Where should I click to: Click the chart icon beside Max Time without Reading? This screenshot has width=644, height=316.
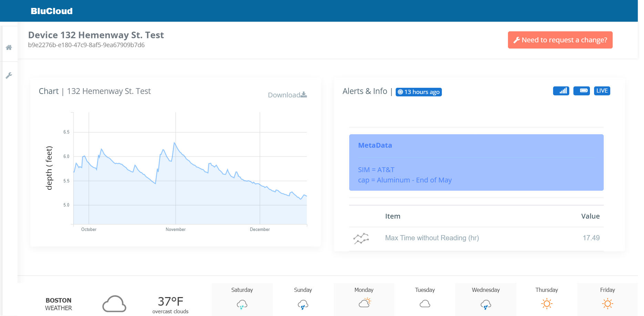click(361, 238)
